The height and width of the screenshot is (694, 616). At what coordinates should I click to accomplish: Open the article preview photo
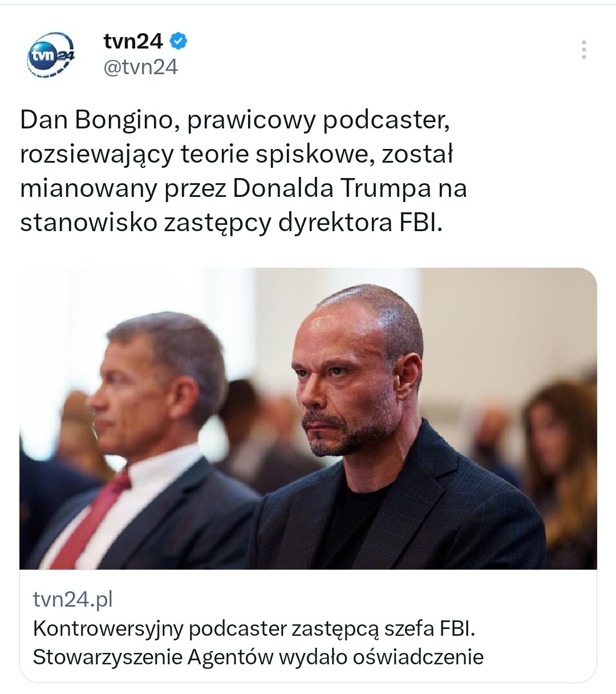pos(308,418)
